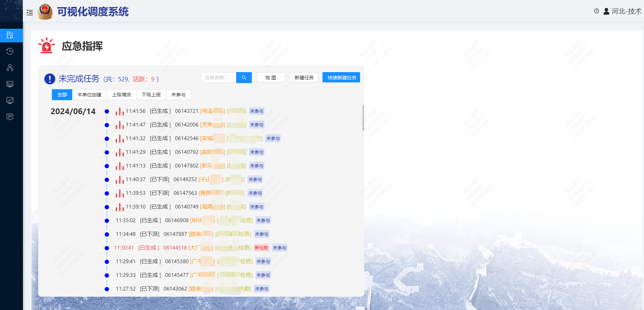Image resolution: width=644 pixels, height=310 pixels.
Task: Open task 06145477 at 11:29:33
Action: [x=184, y=275]
